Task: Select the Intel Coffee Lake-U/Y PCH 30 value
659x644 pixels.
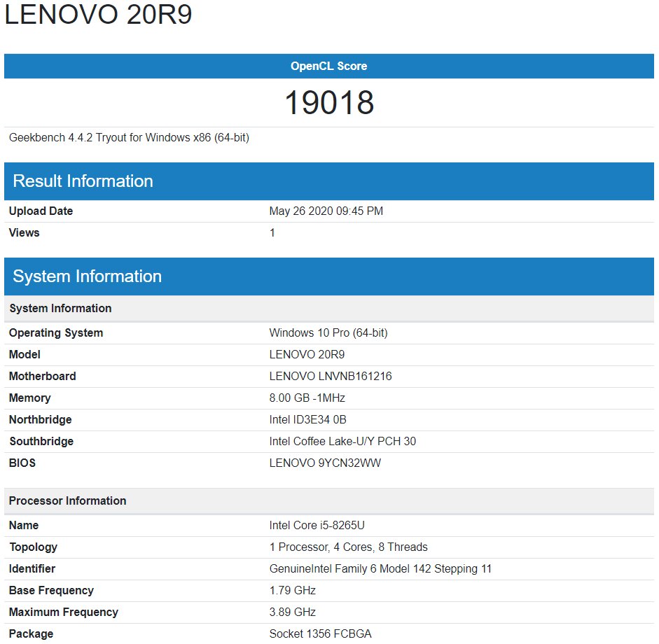Action: click(x=342, y=442)
